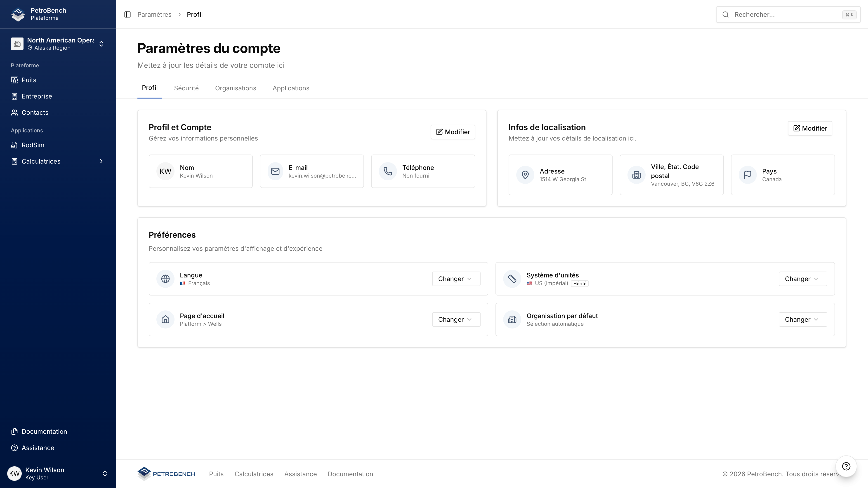The width and height of the screenshot is (868, 488).
Task: Click Modifier in Profil et Compte
Action: (453, 132)
